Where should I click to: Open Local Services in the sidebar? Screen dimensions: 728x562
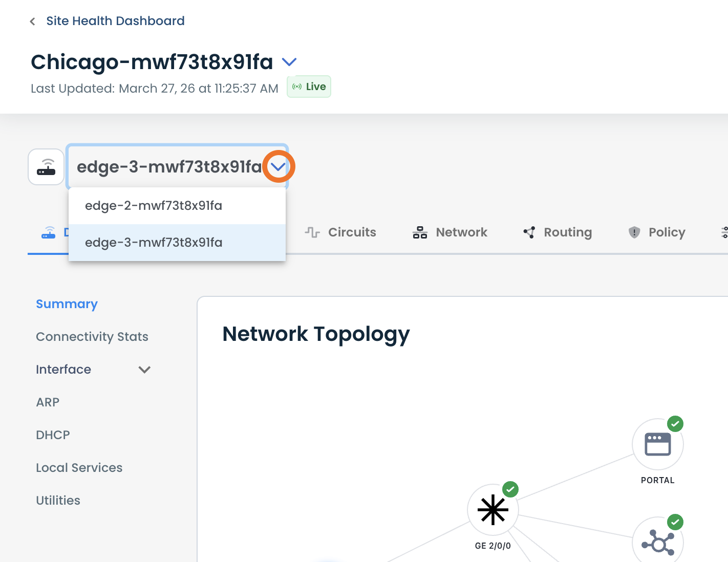(79, 468)
